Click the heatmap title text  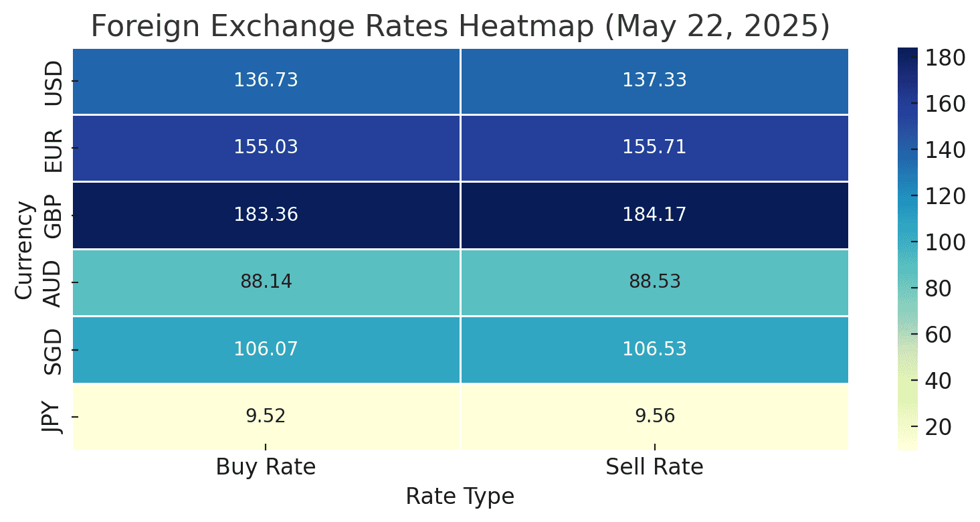460,27
